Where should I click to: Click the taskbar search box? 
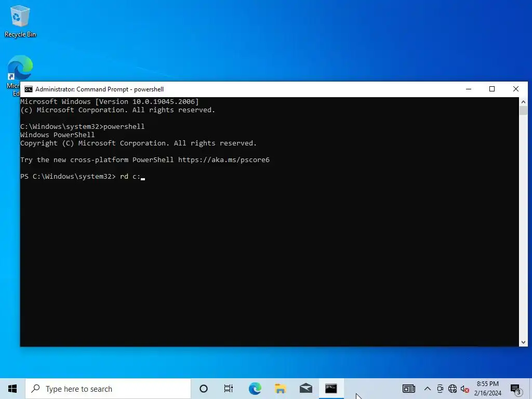click(x=108, y=389)
